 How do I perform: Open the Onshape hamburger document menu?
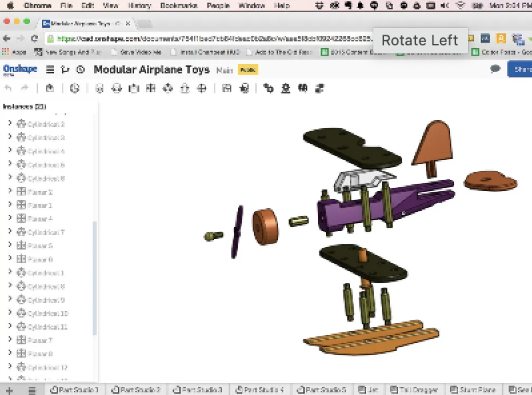[x=50, y=69]
